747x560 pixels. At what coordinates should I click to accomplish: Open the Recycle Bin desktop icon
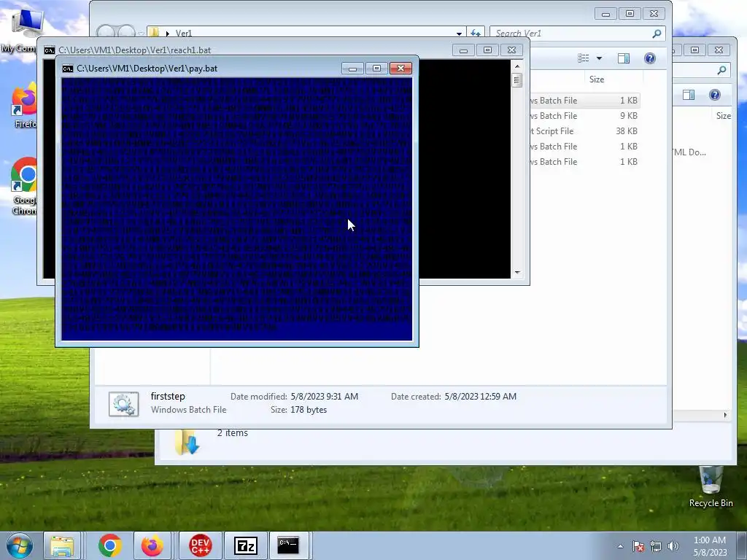click(711, 486)
